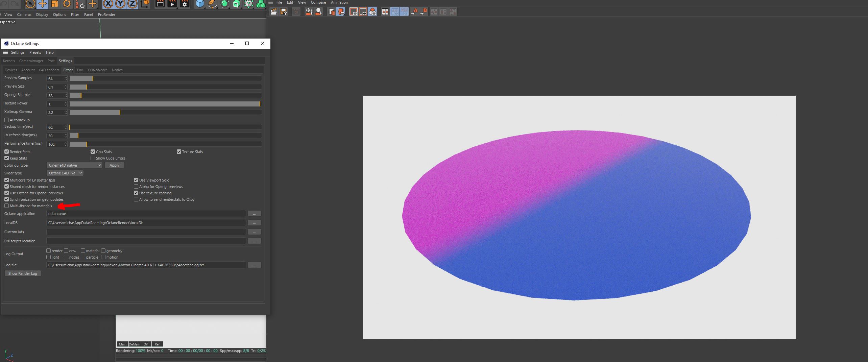This screenshot has width=868, height=362.
Task: Activate the Rotate tool
Action: point(67,4)
